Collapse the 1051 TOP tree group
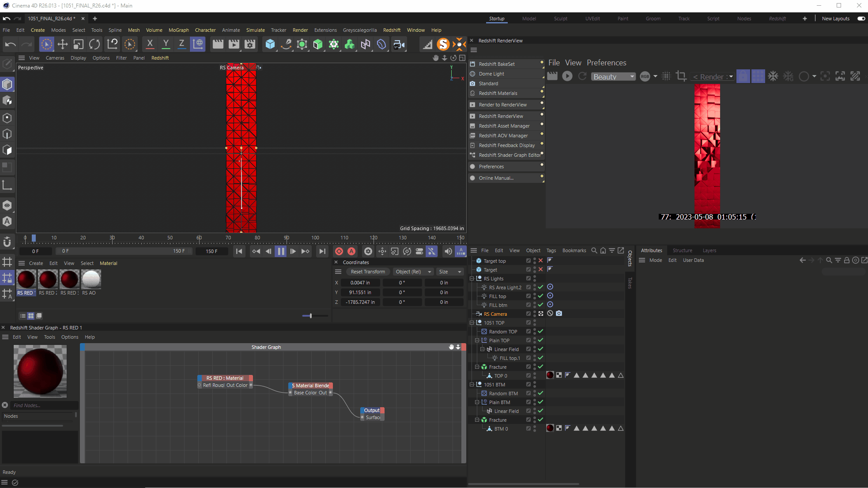Screen dimensions: 868x488 (472, 323)
